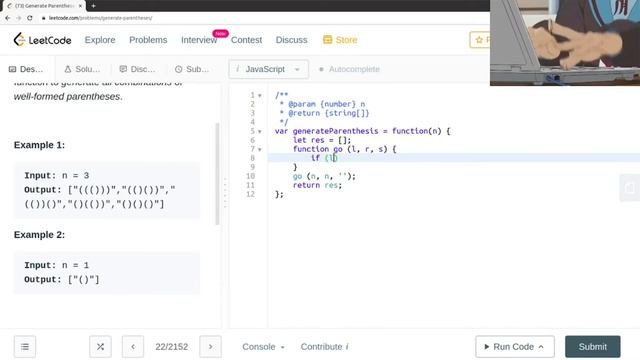This screenshot has width=640, height=360.
Task: Close the Generate Parentheses browser tab
Action: tap(80, 6)
